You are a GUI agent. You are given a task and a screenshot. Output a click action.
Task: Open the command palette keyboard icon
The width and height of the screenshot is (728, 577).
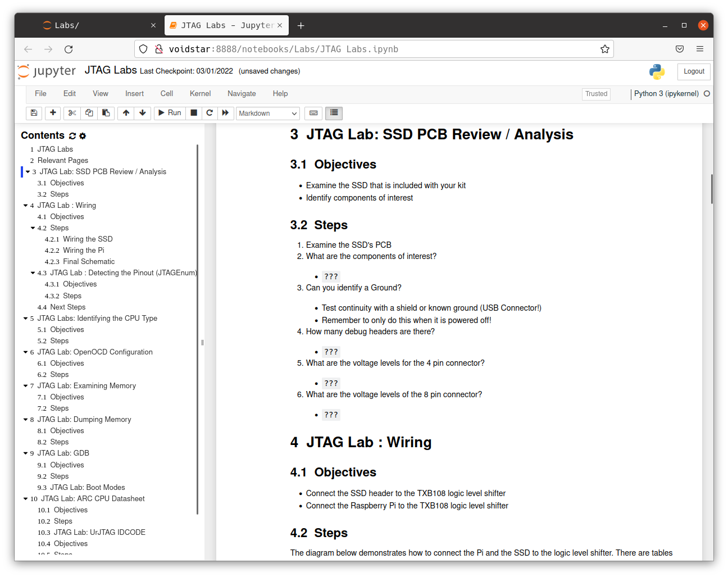click(313, 113)
